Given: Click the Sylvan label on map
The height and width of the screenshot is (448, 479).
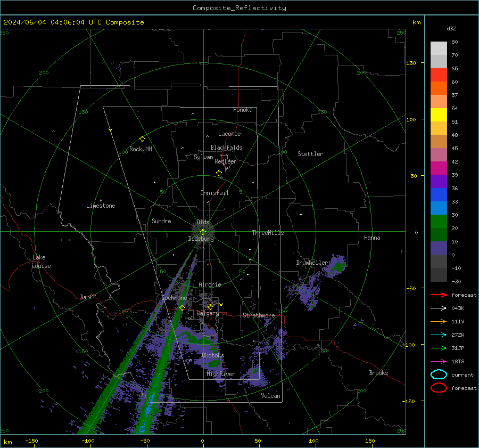Looking at the screenshot, I should pyautogui.click(x=203, y=157).
